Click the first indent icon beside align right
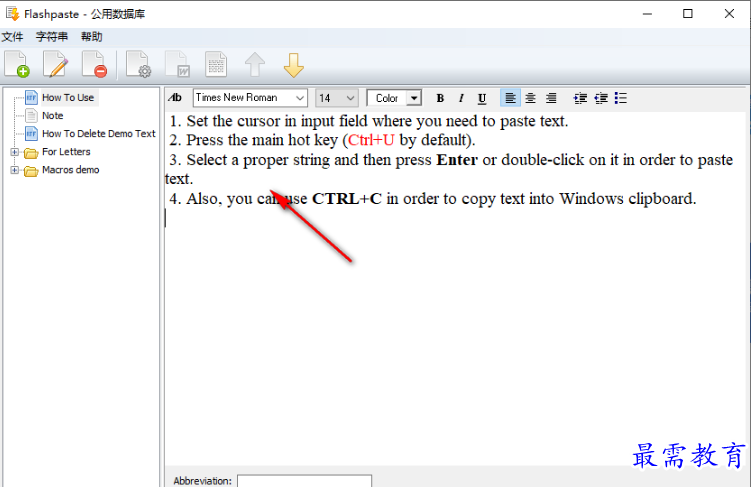This screenshot has height=487, width=754. tap(580, 98)
